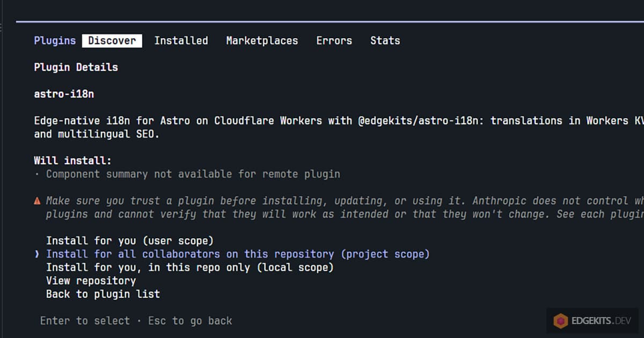Click the 'Enter to select · Esc to go back' hint
This screenshot has width=644, height=338.
click(136, 321)
